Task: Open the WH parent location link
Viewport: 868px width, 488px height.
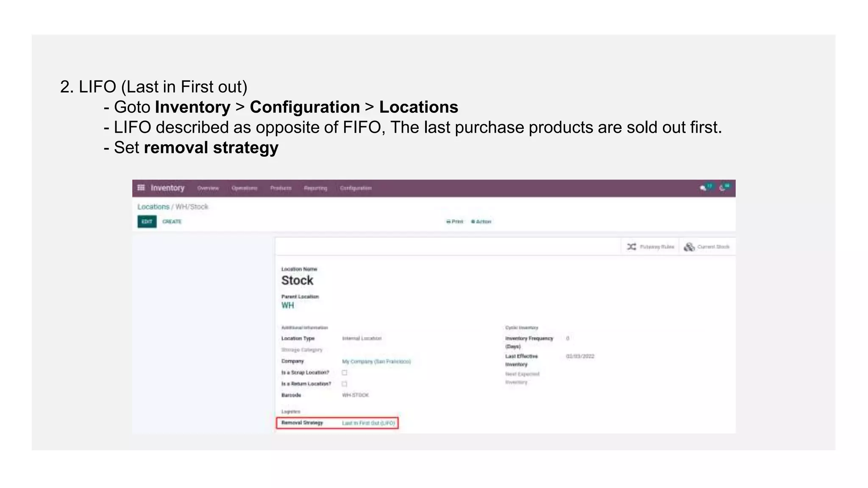Action: point(288,305)
